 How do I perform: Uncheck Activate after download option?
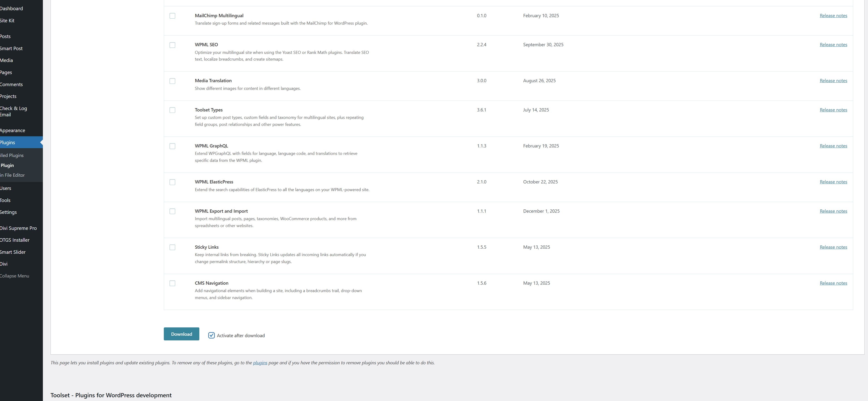pyautogui.click(x=211, y=335)
